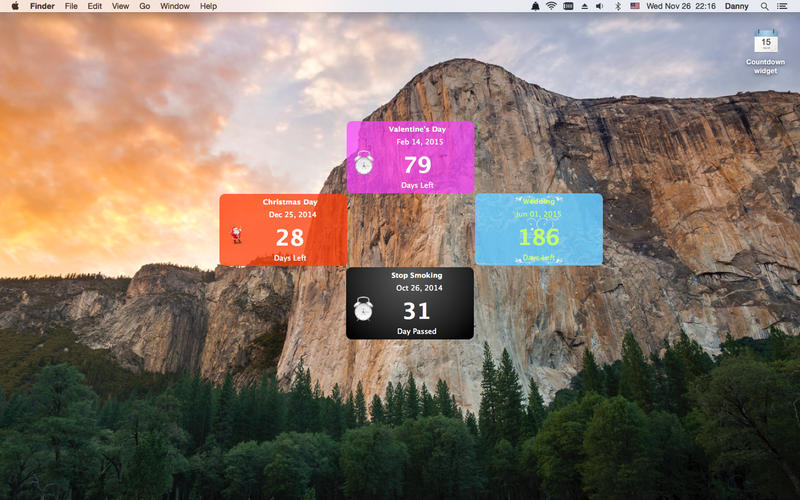The image size is (800, 500).
Task: Click the volume speaker icon
Action: [600, 6]
